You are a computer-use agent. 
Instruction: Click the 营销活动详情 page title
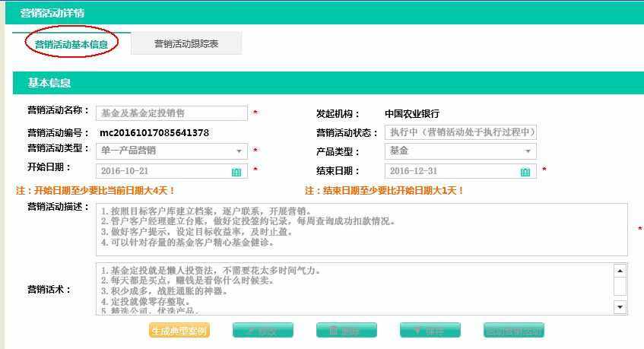pyautogui.click(x=52, y=13)
